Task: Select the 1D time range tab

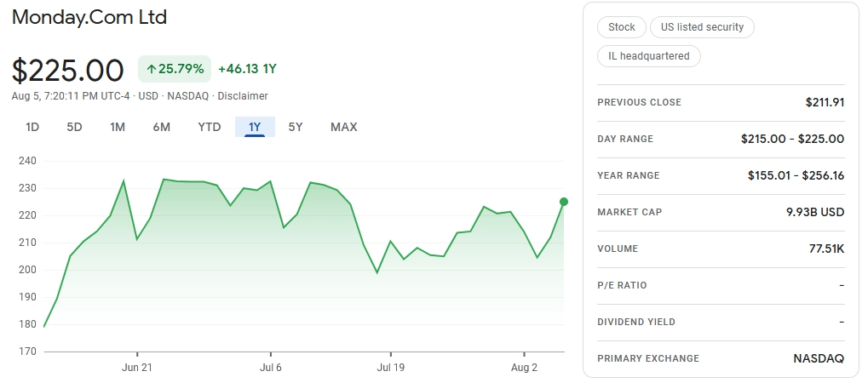Action: point(32,128)
